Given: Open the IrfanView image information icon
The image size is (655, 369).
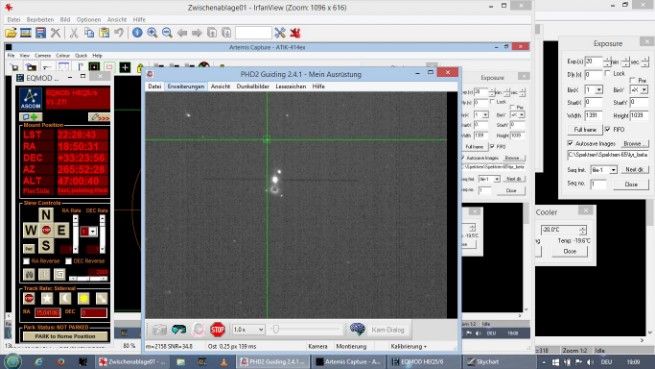Looking at the screenshot, I should click(137, 33).
